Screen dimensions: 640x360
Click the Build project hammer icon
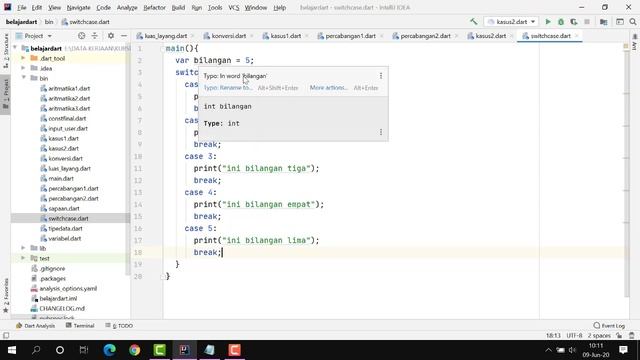(473, 22)
